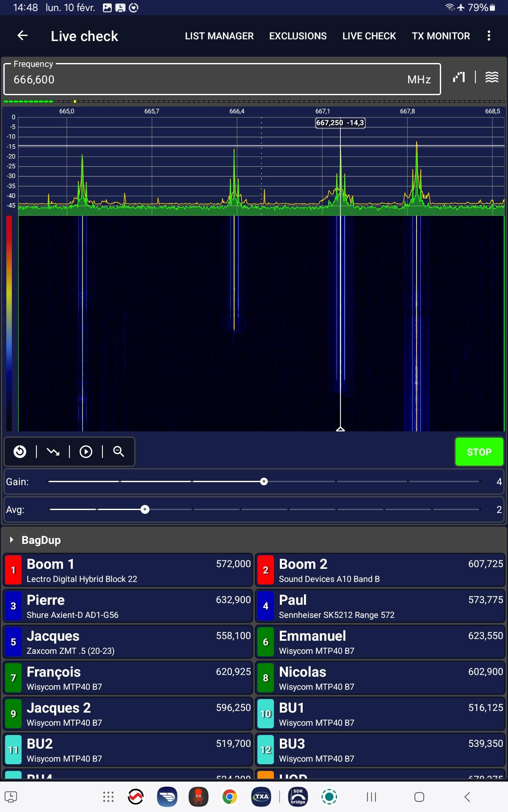Select the François channel card
Viewport: 508px width, 812px height.
(128, 678)
